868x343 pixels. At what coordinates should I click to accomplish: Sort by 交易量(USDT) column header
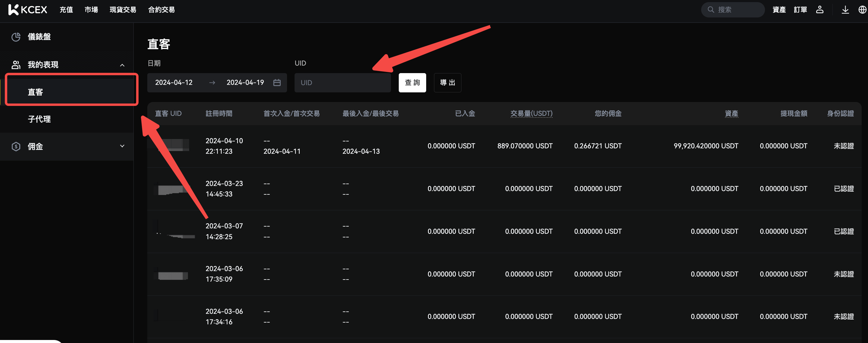point(531,113)
